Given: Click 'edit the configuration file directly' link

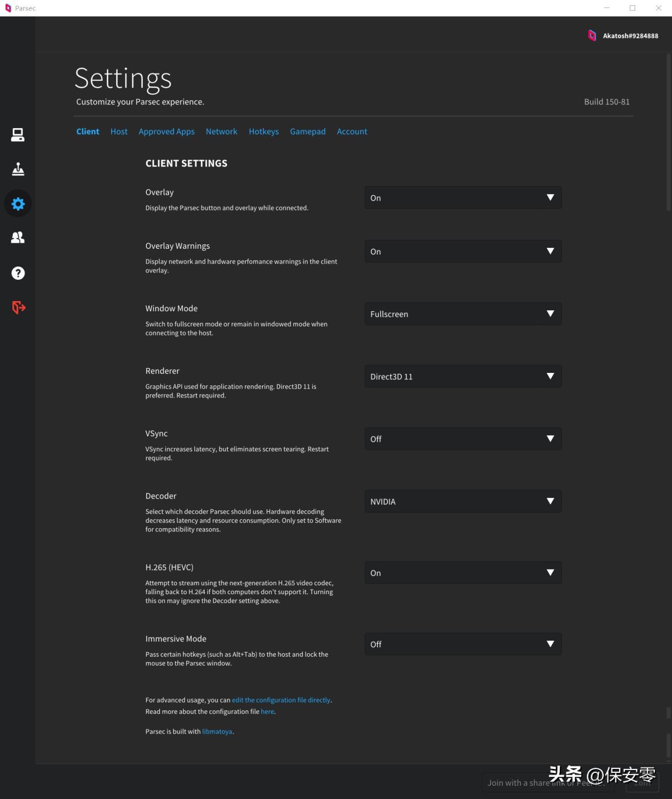Looking at the screenshot, I should click(281, 700).
